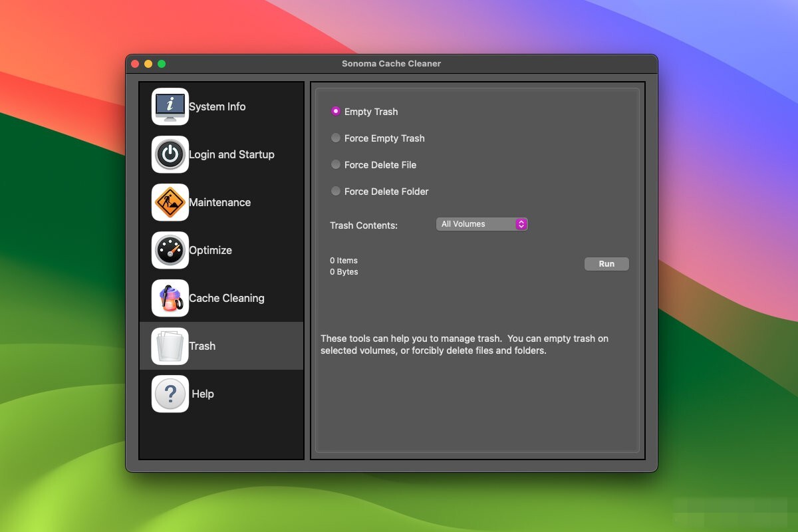Click the '0 Bytes' size text
This screenshot has height=532, width=798.
[344, 272]
